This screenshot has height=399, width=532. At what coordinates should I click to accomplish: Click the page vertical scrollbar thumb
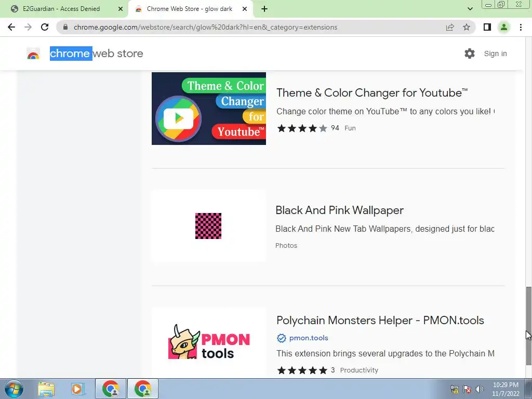point(528,326)
